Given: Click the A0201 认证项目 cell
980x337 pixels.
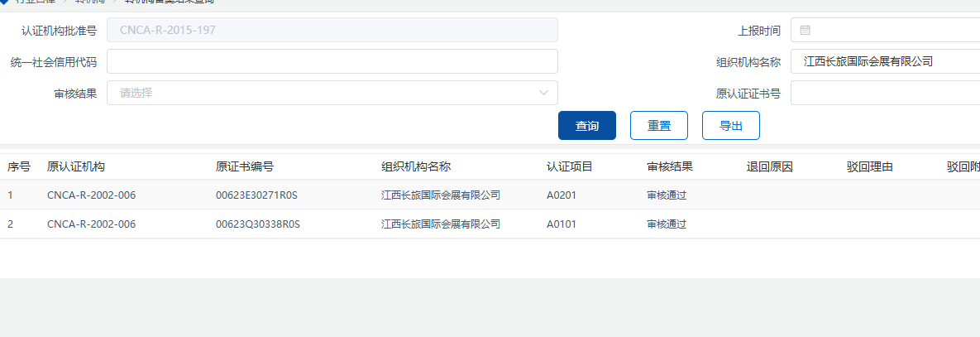Looking at the screenshot, I should tap(561, 195).
